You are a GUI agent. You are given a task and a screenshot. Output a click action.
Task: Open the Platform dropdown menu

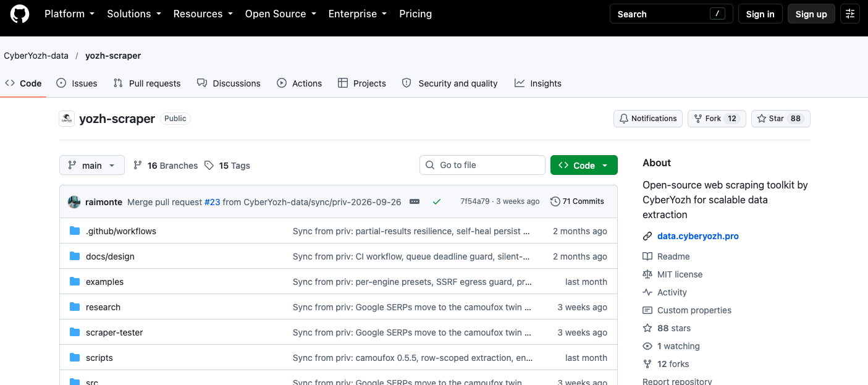tap(69, 14)
